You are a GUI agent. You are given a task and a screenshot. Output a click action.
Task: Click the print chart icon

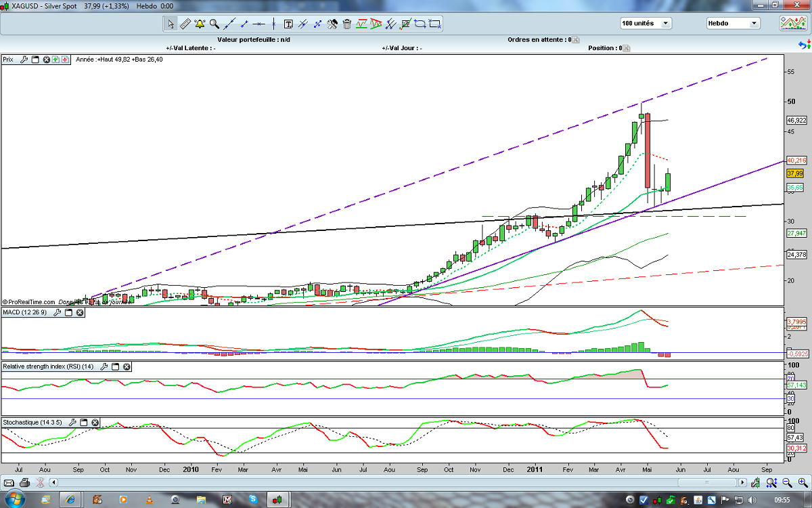[x=24, y=483]
